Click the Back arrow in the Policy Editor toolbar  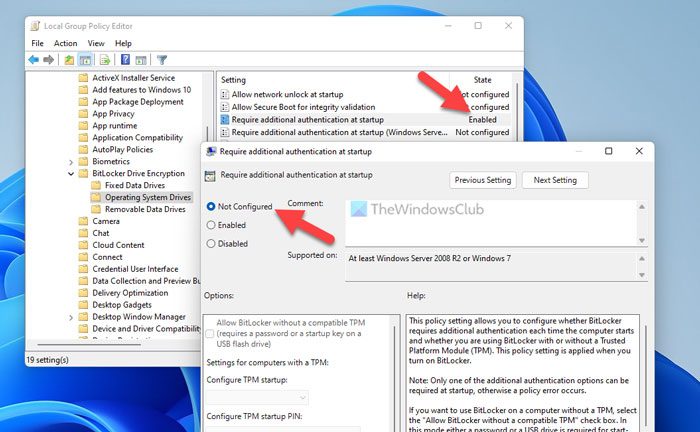(x=33, y=60)
